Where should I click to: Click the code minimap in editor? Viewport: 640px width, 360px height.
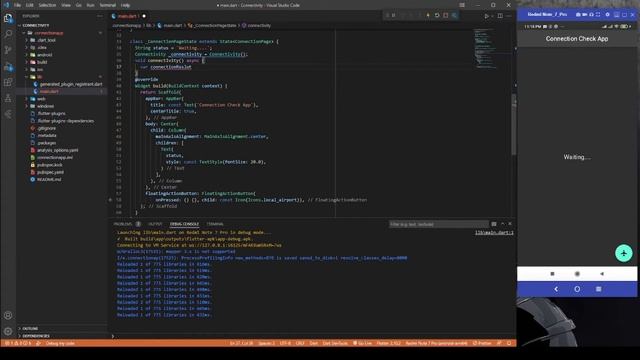click(x=486, y=48)
